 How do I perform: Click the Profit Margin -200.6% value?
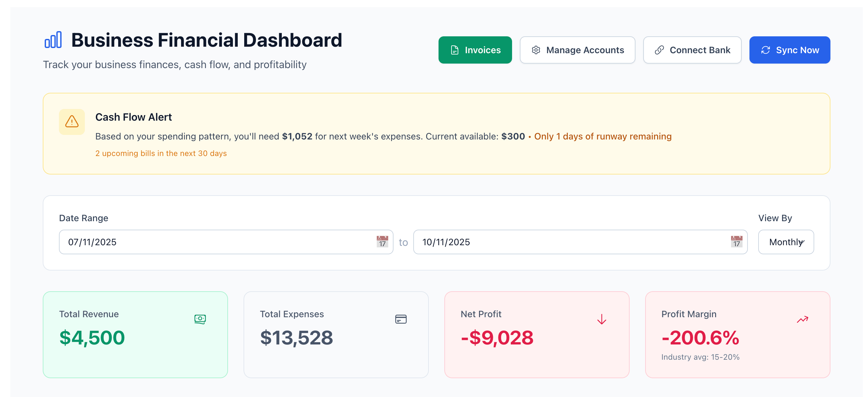(700, 338)
